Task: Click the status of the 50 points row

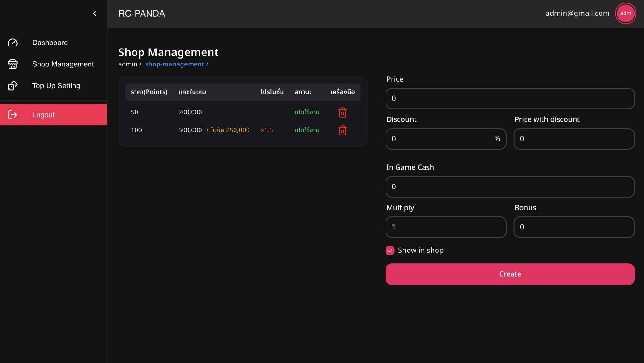Action: 307,112
